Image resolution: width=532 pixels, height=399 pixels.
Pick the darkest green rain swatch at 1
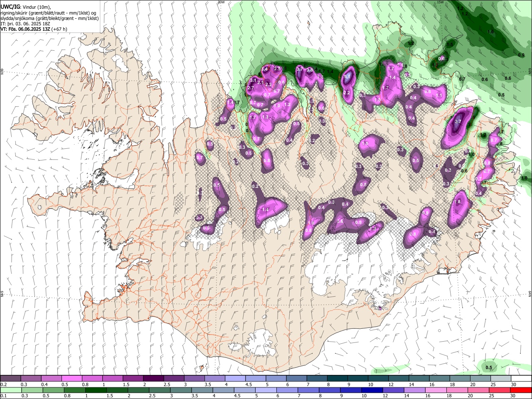tap(96, 390)
